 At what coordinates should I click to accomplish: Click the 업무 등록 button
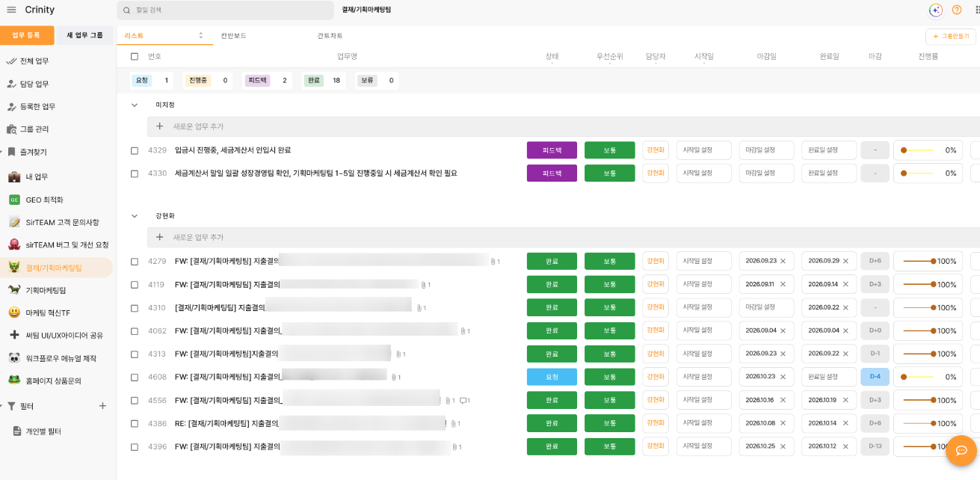pos(27,35)
